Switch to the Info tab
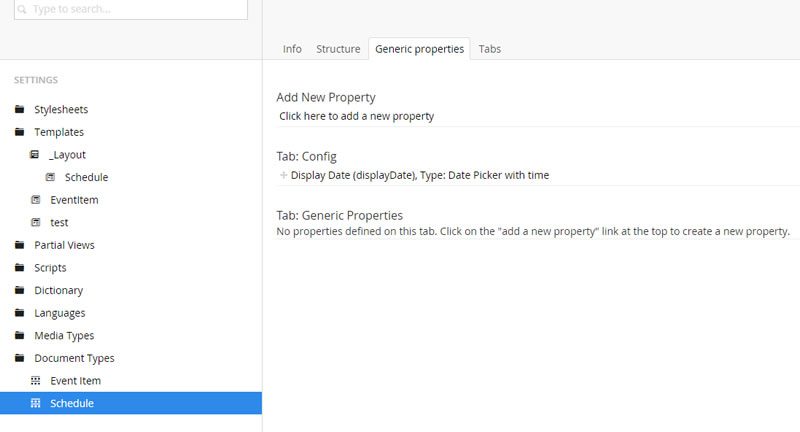Screen dimensions: 800x432 pyautogui.click(x=292, y=49)
